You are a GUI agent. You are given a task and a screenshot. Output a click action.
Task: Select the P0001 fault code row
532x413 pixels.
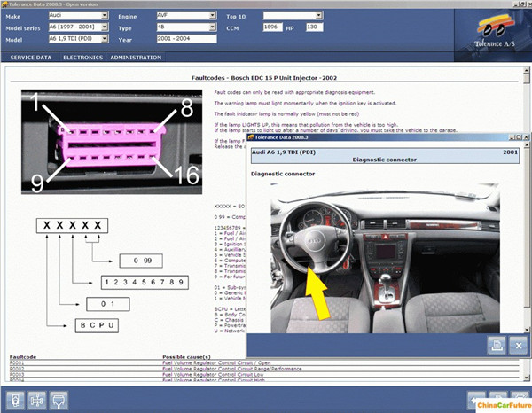(89, 362)
